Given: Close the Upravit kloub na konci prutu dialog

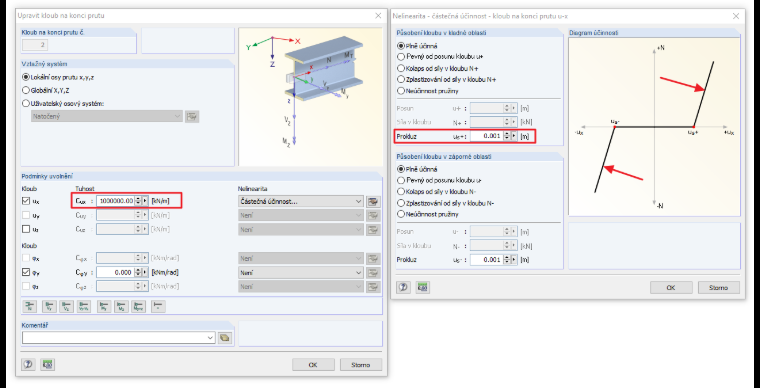Looking at the screenshot, I should click(x=379, y=16).
